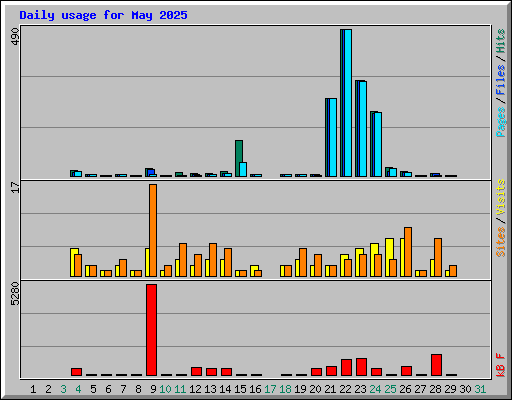This screenshot has width=512, height=400.
Task: Click day 6 on the x-axis
Action: tap(108, 389)
